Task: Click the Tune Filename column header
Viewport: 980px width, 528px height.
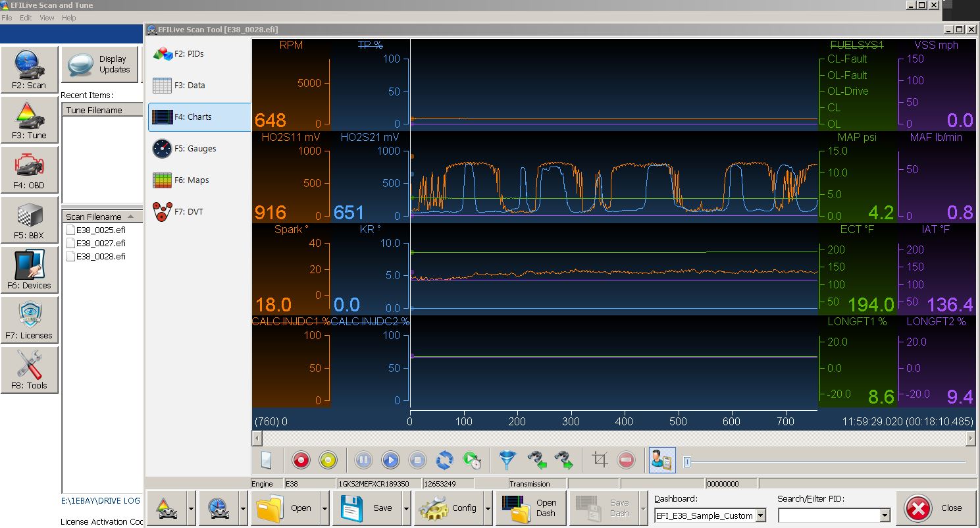Action: coord(102,110)
